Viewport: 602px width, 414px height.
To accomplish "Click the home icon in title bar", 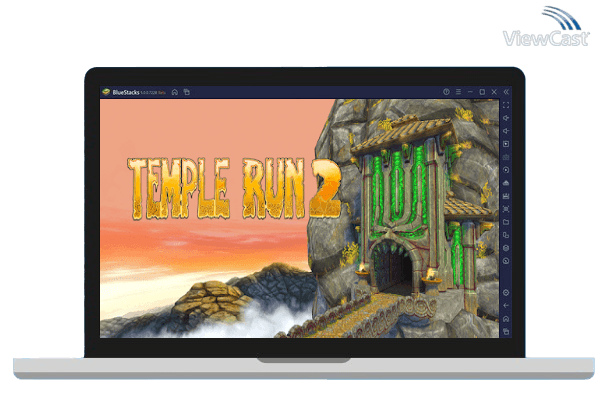I will click(x=175, y=92).
